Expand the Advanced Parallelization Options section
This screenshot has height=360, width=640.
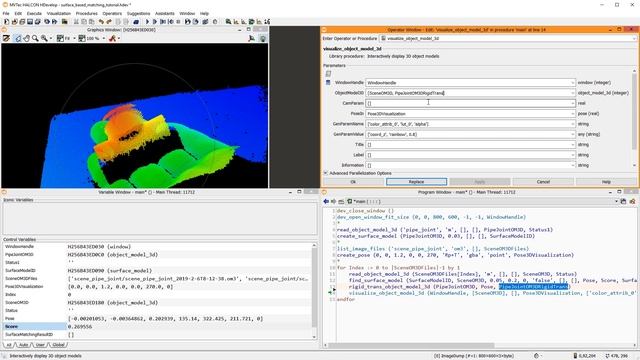(x=326, y=173)
